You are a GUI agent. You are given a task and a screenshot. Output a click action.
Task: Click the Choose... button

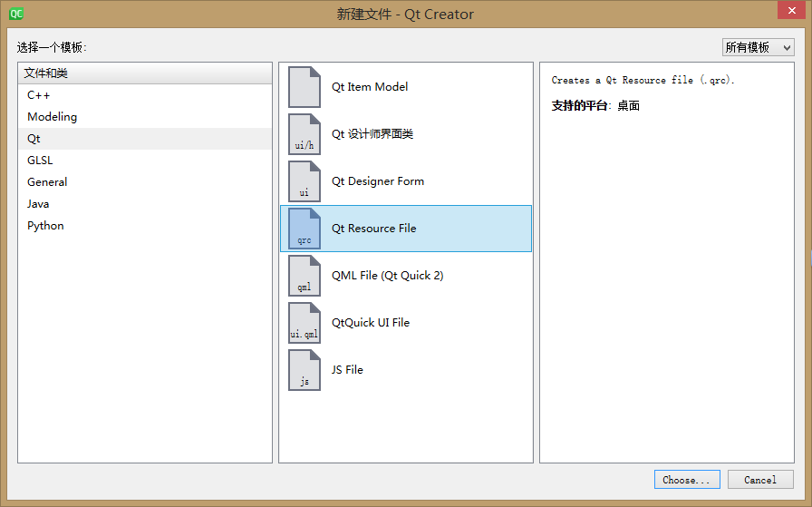point(687,480)
